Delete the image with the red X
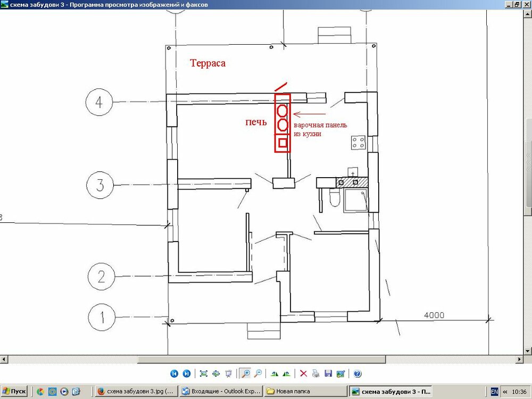Image resolution: width=532 pixels, height=399 pixels. tap(303, 373)
